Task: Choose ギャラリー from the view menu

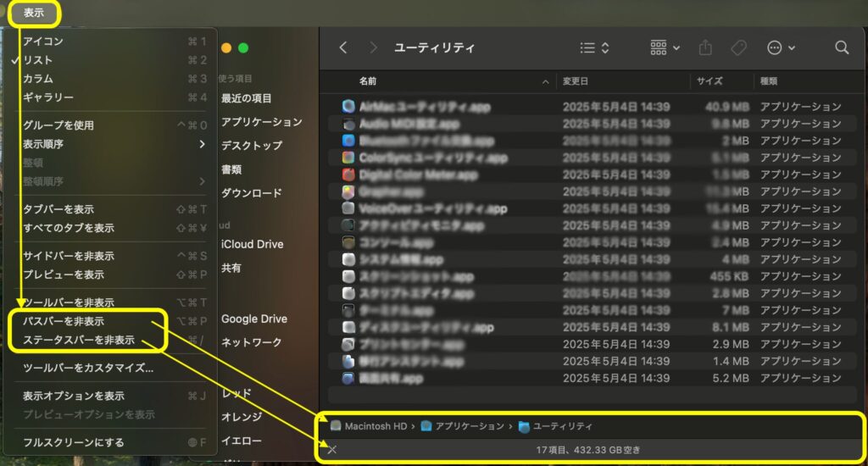Action: pyautogui.click(x=47, y=97)
